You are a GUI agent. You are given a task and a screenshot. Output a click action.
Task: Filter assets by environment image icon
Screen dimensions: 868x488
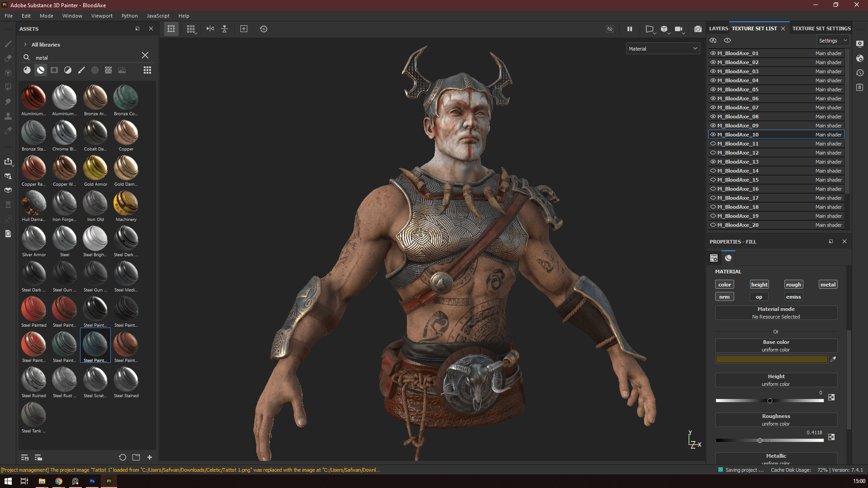pos(122,70)
